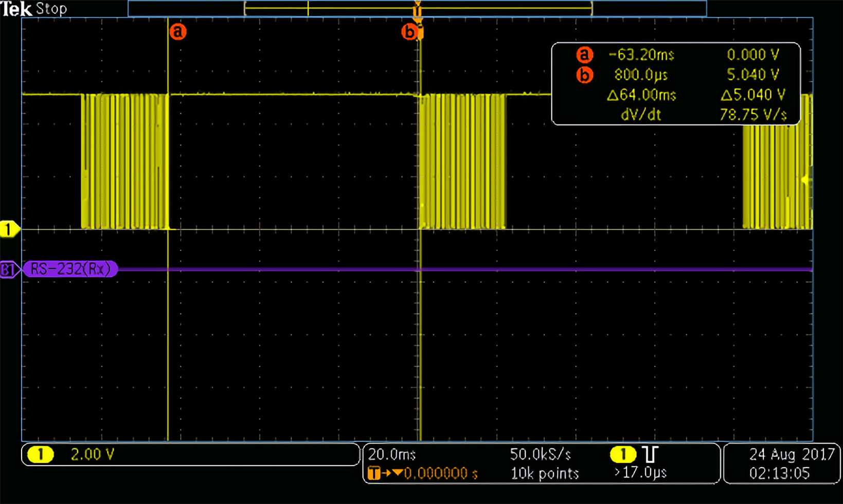843x504 pixels.
Task: Click the date and time display
Action: [781, 464]
